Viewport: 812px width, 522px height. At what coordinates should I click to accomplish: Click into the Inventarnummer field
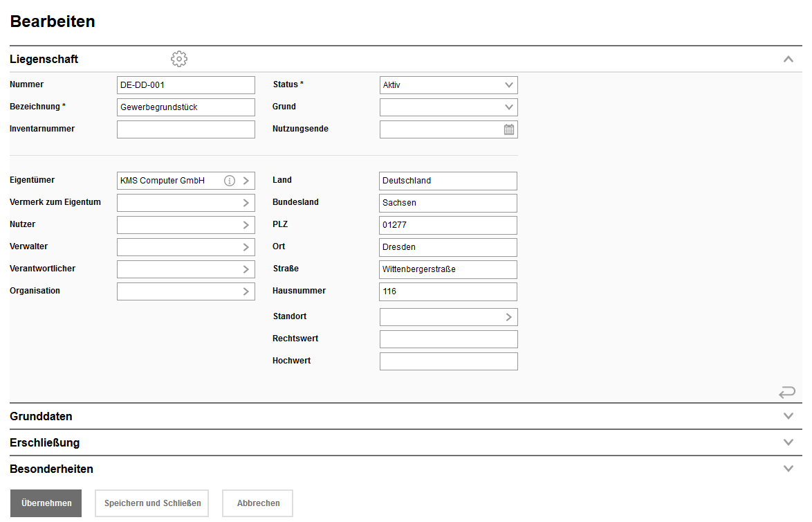pyautogui.click(x=185, y=129)
